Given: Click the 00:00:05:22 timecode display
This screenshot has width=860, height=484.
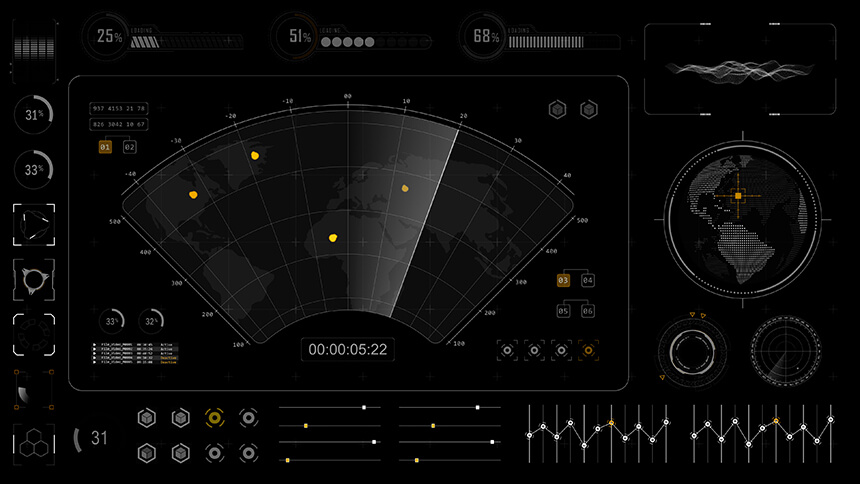Looking at the screenshot, I should (x=347, y=349).
